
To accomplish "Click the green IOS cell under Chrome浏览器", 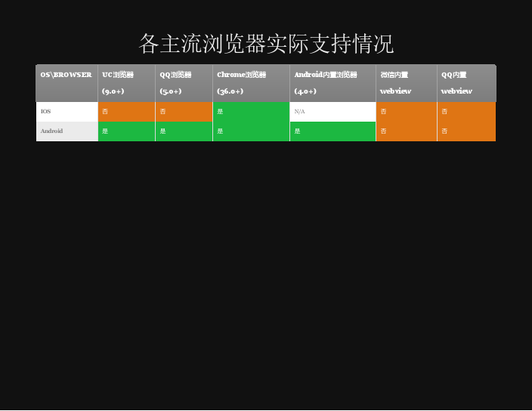I will point(251,112).
